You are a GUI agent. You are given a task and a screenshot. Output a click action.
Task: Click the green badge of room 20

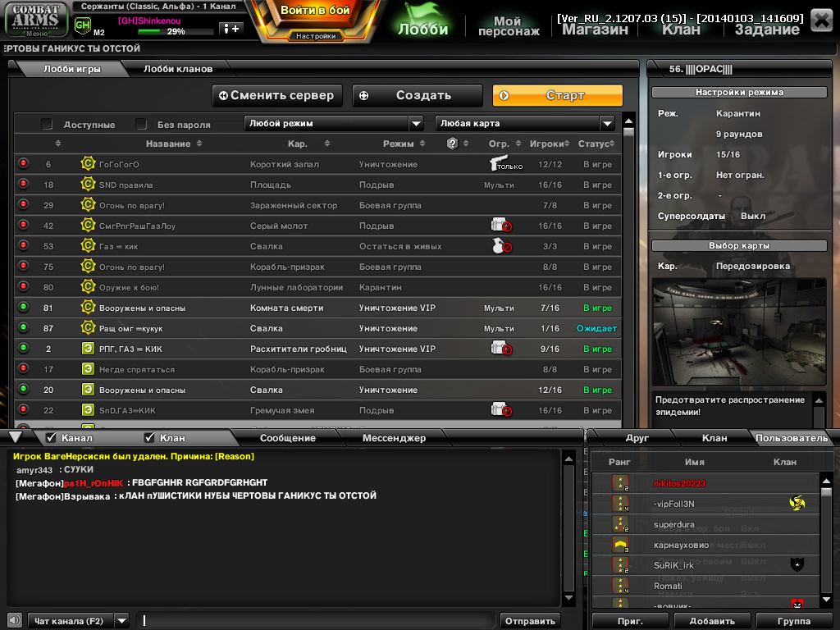[88, 389]
